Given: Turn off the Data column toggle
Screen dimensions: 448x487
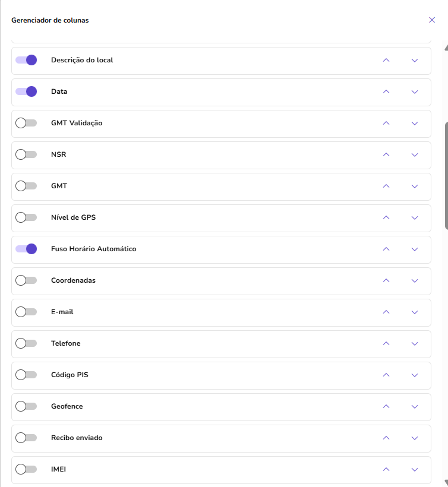Looking at the screenshot, I should [26, 91].
